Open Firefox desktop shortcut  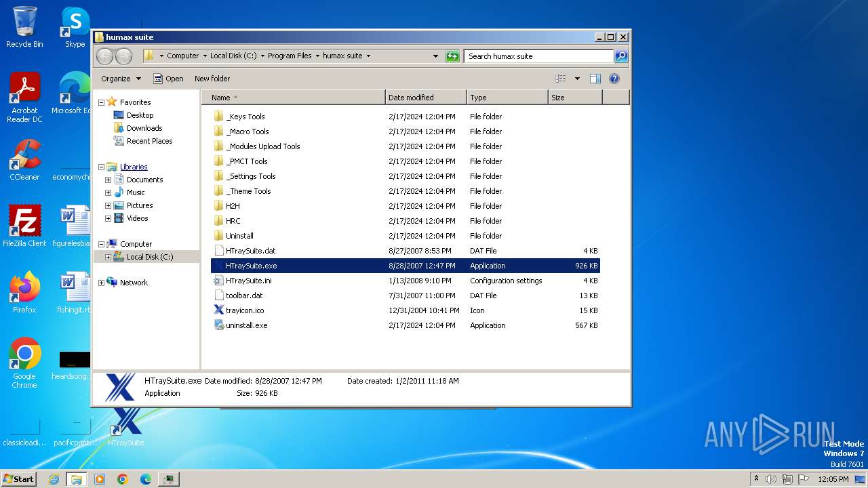(24, 293)
